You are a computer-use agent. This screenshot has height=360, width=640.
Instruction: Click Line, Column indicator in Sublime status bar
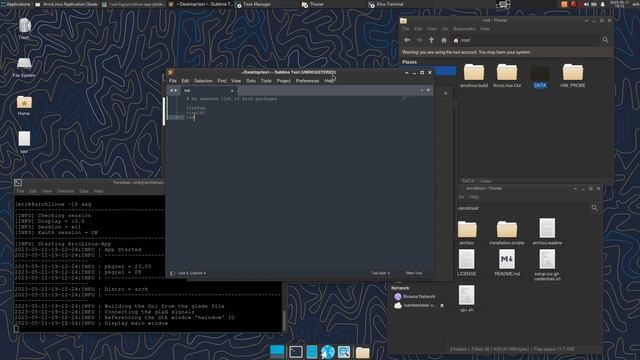coord(192,273)
